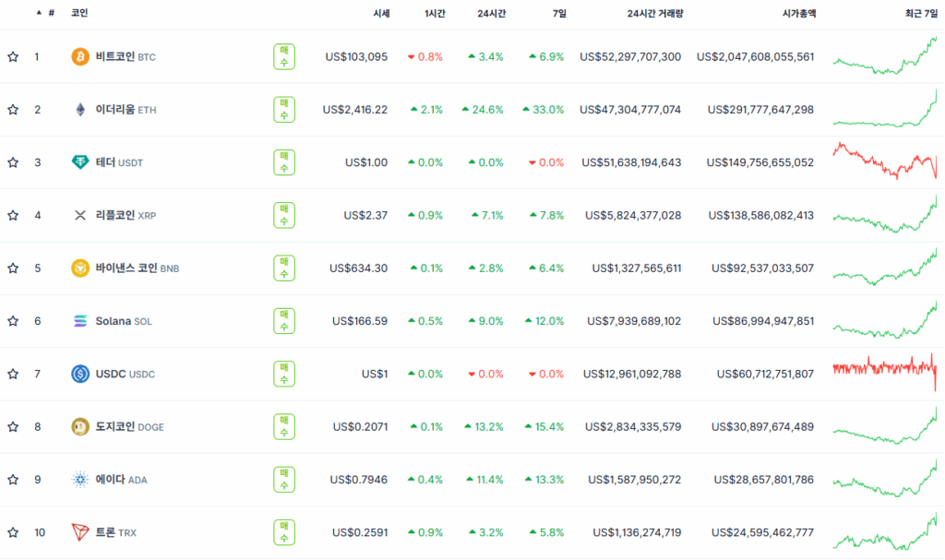The height and width of the screenshot is (560, 945).
Task: Click the 매수 button in ADA row
Action: [x=284, y=480]
